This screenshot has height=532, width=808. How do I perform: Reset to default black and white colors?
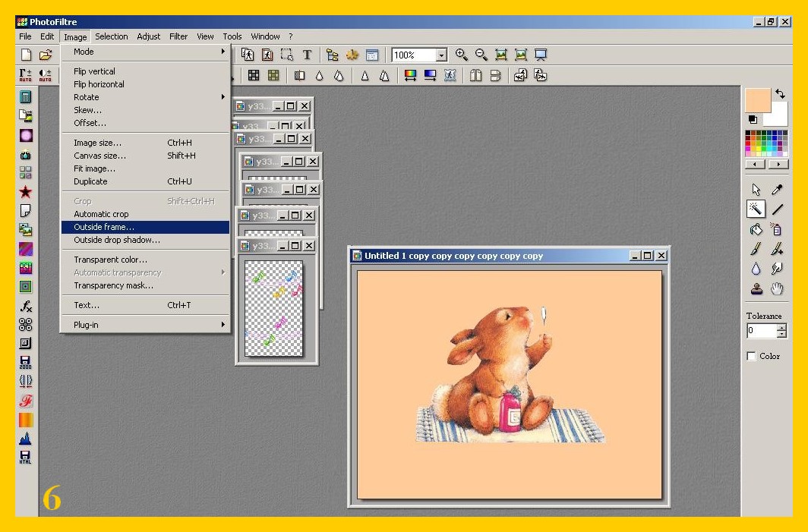click(x=753, y=119)
